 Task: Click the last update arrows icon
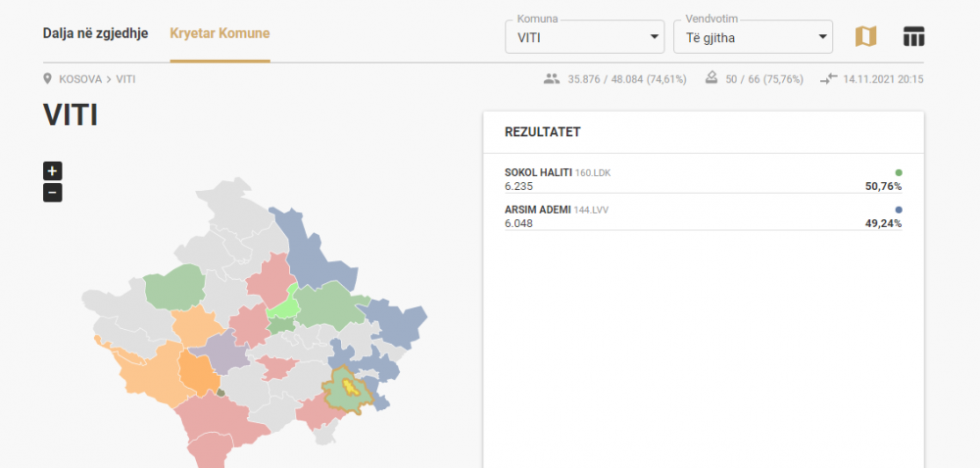pyautogui.click(x=828, y=79)
